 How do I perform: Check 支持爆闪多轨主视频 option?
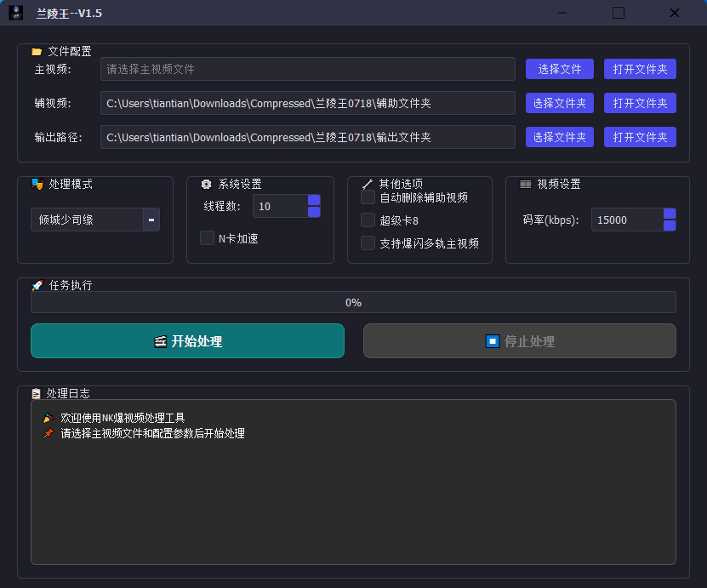(x=368, y=243)
